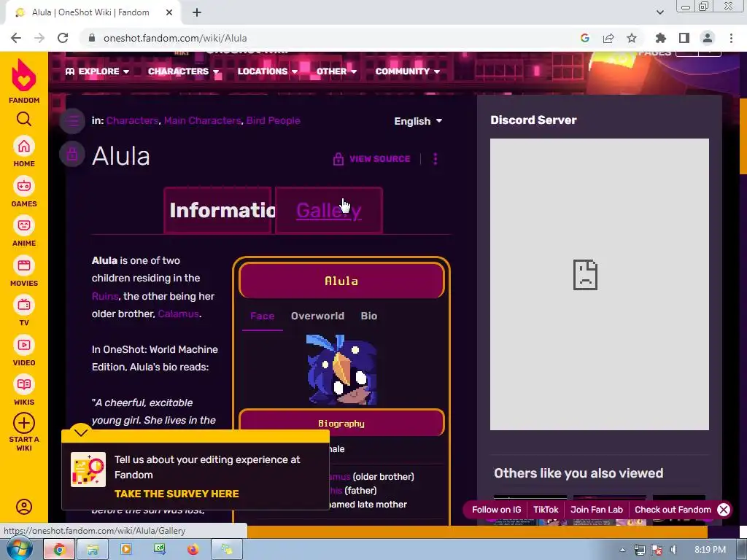Image resolution: width=747 pixels, height=560 pixels.
Task: Click Follow on IG link
Action: coord(496,510)
